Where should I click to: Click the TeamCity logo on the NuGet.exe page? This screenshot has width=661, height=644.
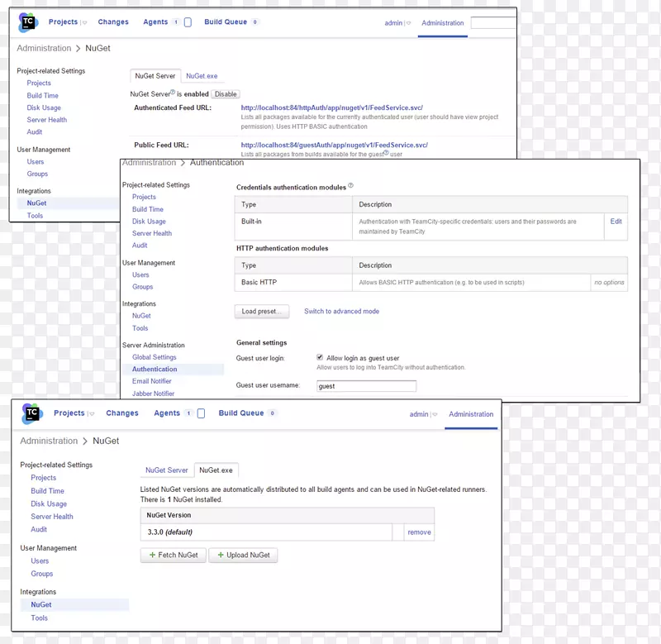pyautogui.click(x=32, y=413)
